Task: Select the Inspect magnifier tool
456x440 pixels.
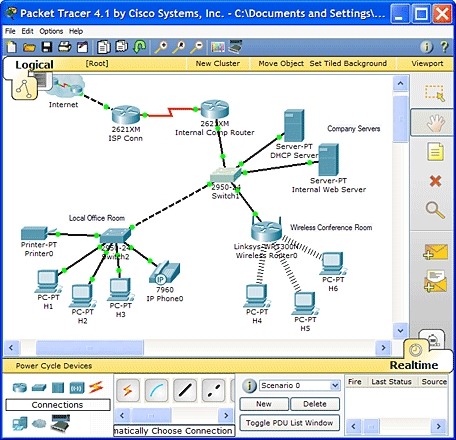Action: click(x=435, y=211)
